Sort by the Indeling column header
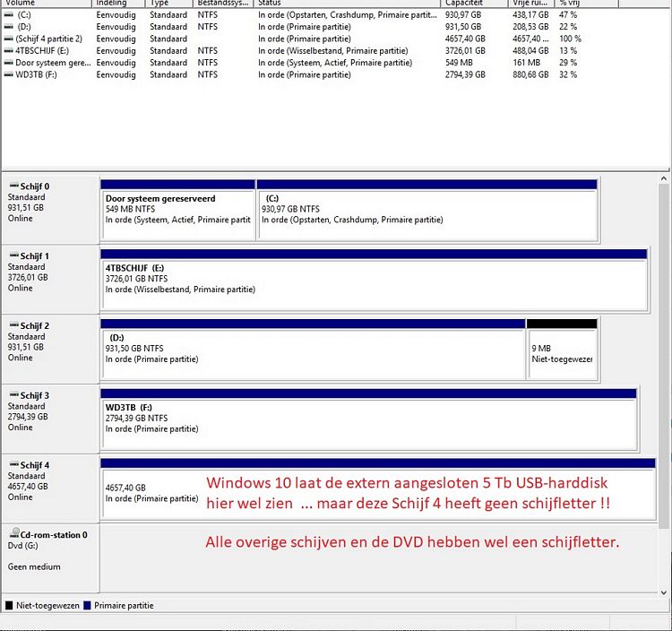 point(118,3)
